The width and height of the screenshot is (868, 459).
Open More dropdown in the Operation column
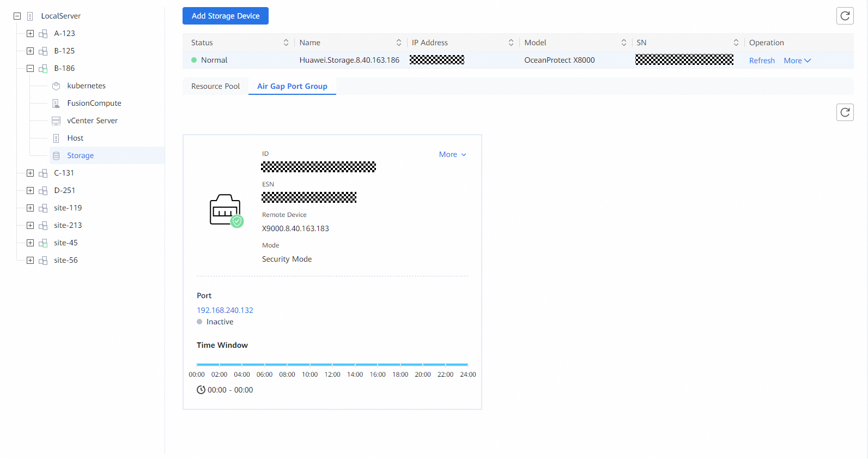pos(797,61)
